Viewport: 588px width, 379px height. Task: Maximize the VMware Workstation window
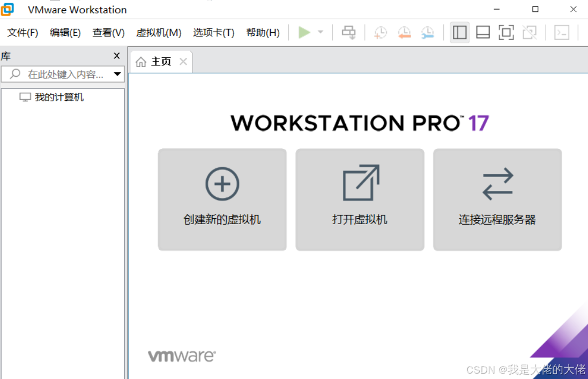pos(535,9)
